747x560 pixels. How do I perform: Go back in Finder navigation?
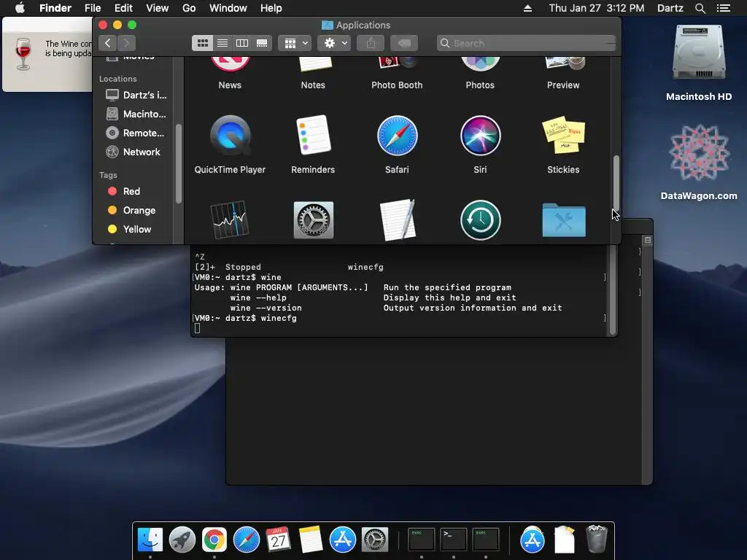[108, 43]
